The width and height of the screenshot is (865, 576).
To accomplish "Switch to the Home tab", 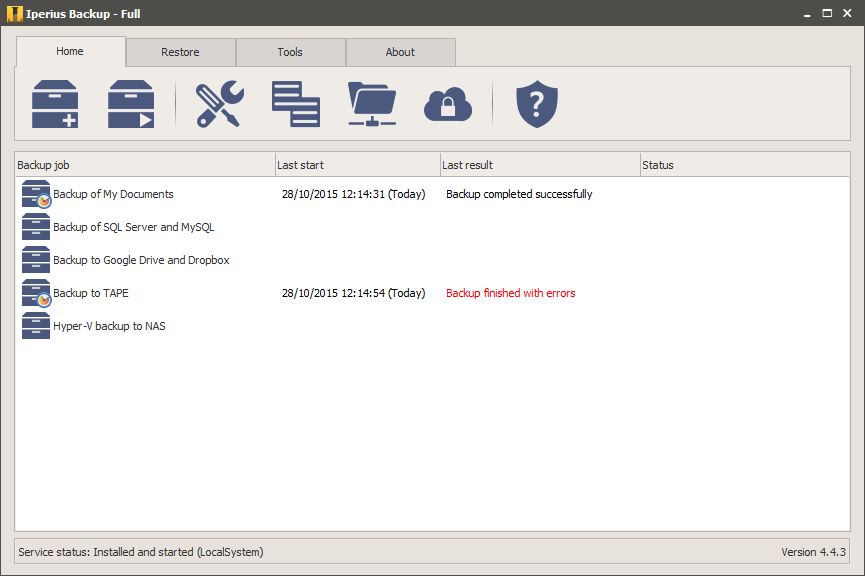I will pyautogui.click(x=70, y=51).
